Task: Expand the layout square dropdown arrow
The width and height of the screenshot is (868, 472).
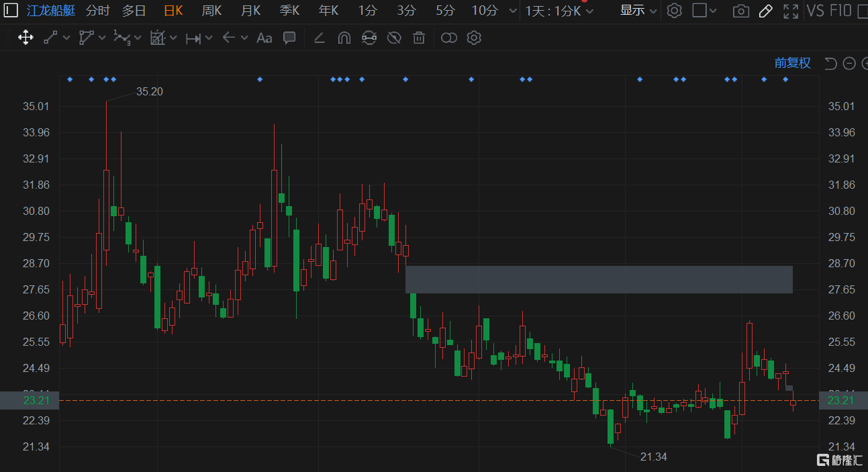Action: point(713,11)
